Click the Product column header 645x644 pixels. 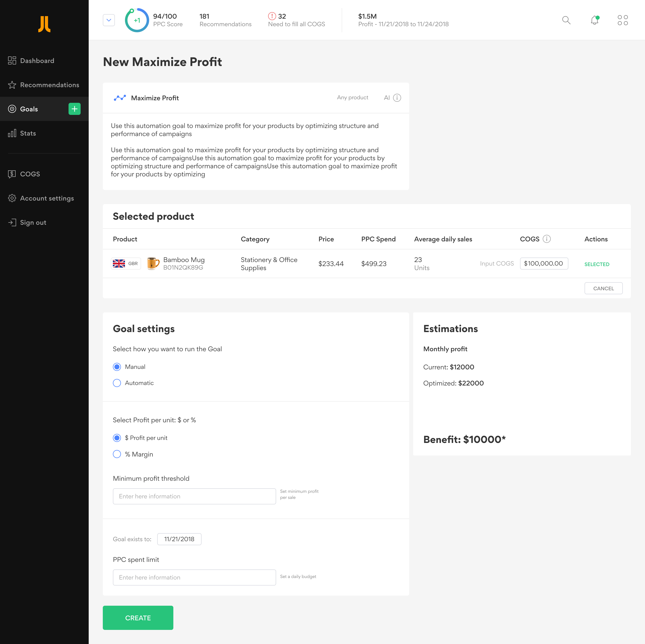pyautogui.click(x=125, y=239)
